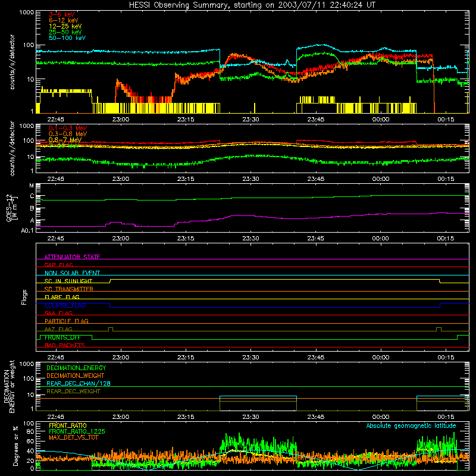Click the SC_IN_SUNLIGHT flag label
This screenshot has height=476, width=476.
[68, 281]
